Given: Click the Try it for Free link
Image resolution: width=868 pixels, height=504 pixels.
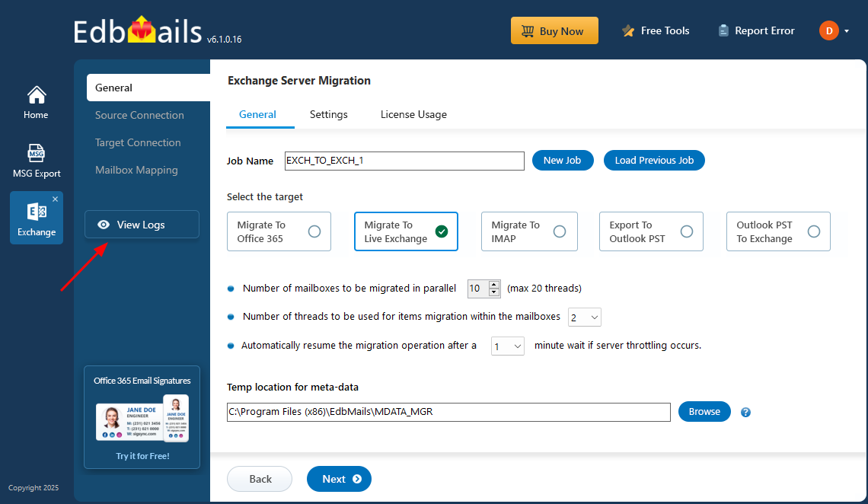Looking at the screenshot, I should click(142, 456).
